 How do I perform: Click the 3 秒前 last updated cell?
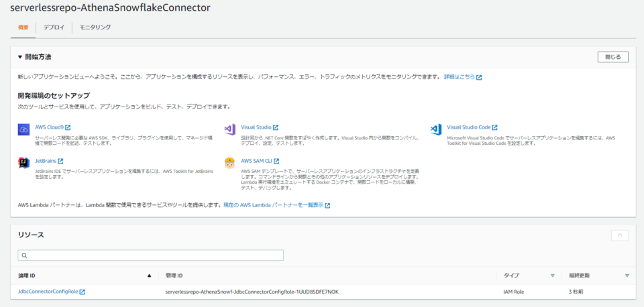[576, 292]
